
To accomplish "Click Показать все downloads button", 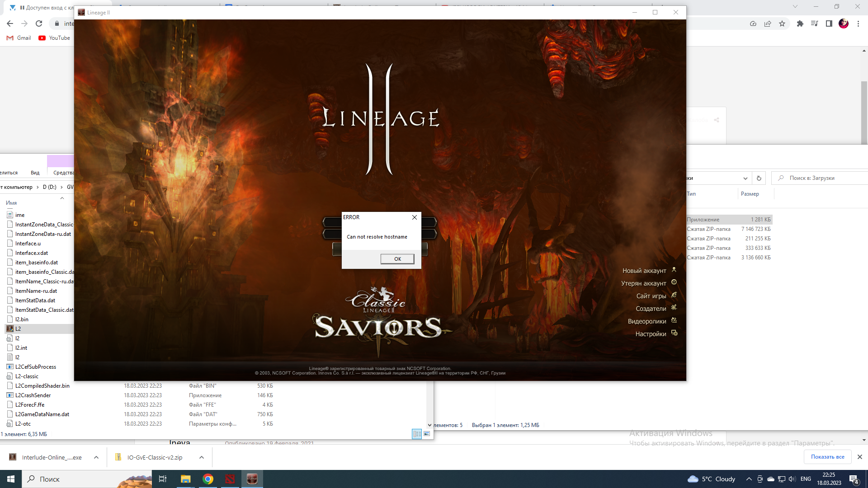I will [x=827, y=457].
